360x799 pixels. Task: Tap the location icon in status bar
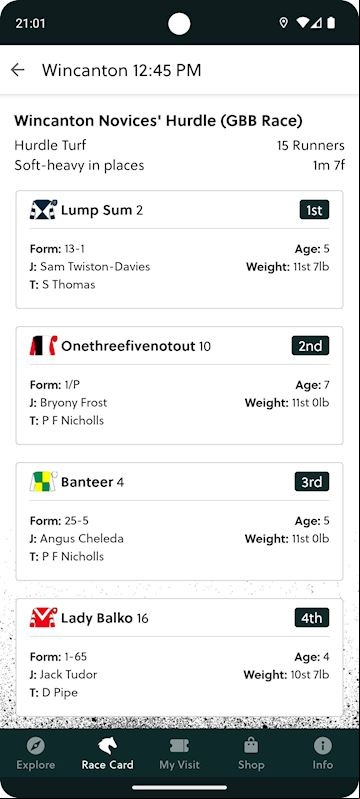(x=284, y=23)
